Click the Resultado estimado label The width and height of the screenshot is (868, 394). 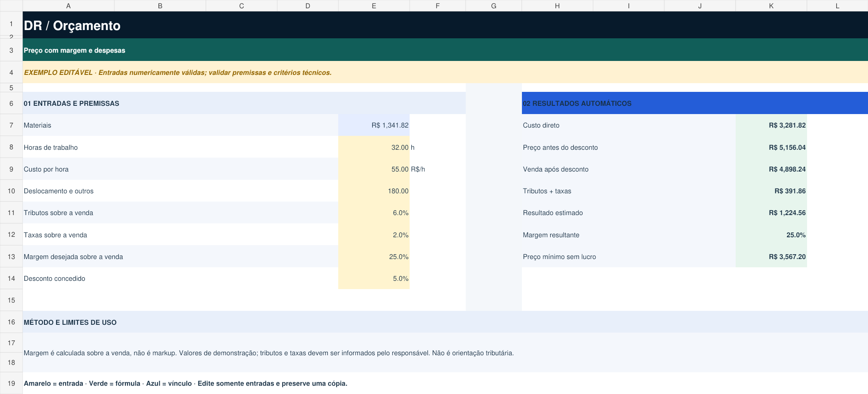click(x=629, y=212)
